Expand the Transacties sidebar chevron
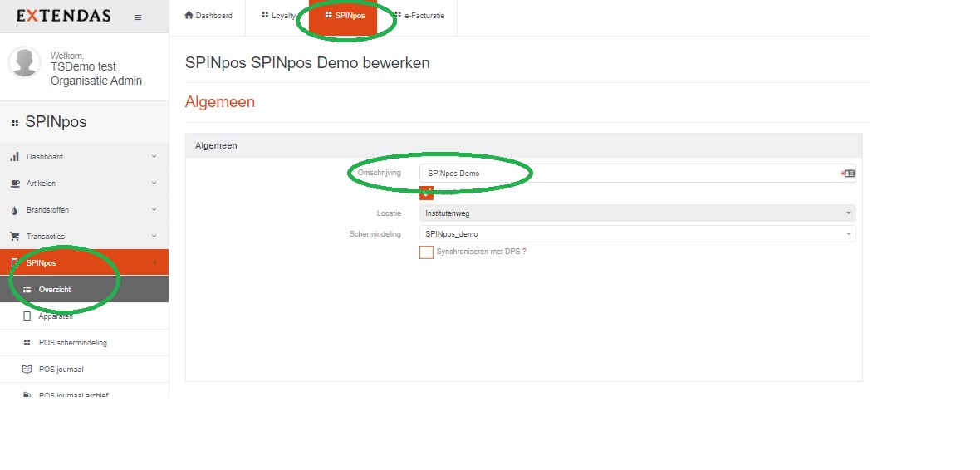Image resolution: width=980 pixels, height=470 pixels. coord(154,236)
